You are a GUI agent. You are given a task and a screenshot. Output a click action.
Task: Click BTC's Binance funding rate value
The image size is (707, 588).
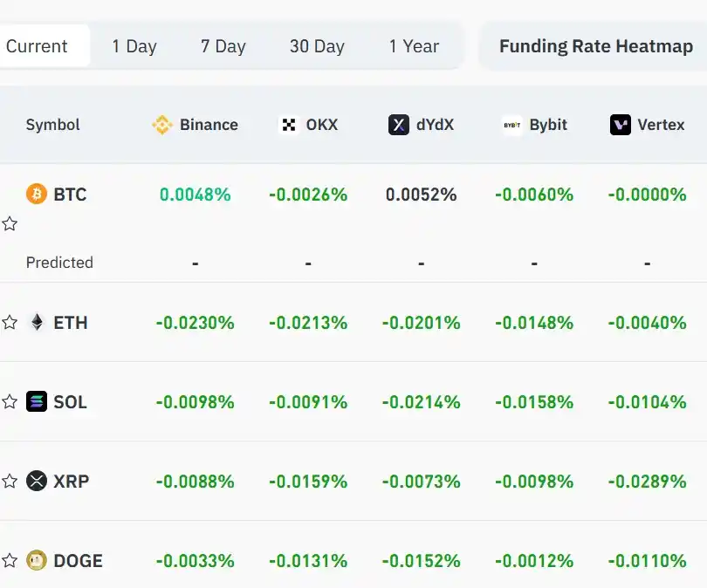click(x=195, y=195)
